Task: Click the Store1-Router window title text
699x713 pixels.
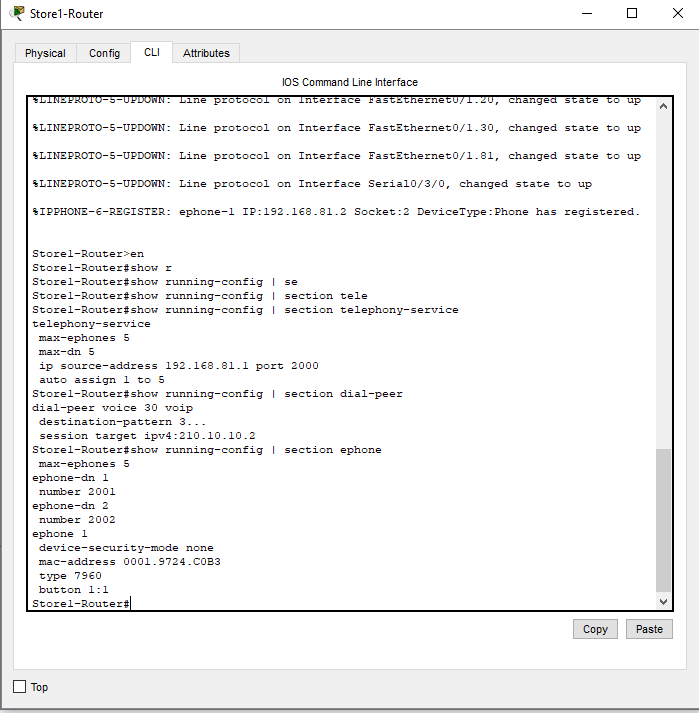Action: [x=67, y=14]
